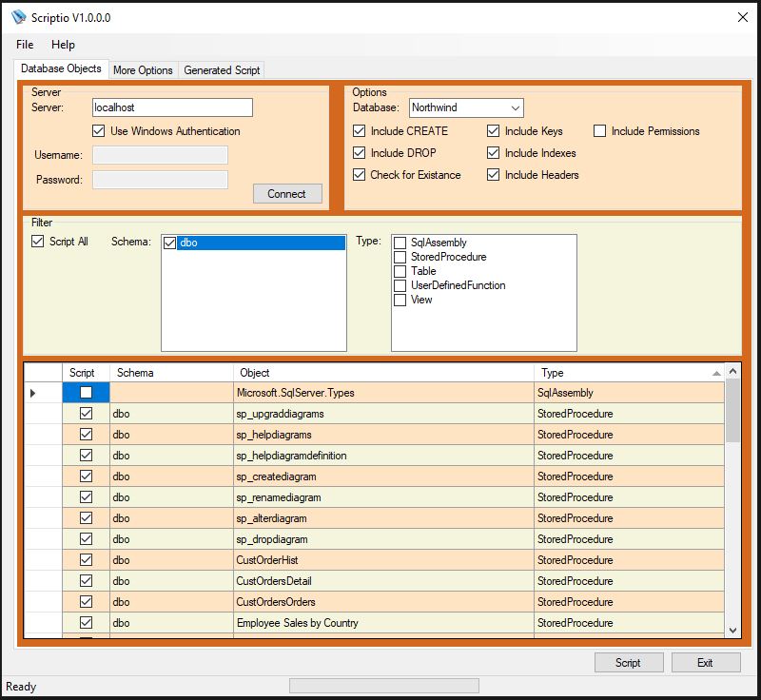Check the SqlAssembly type filter

pos(400,243)
